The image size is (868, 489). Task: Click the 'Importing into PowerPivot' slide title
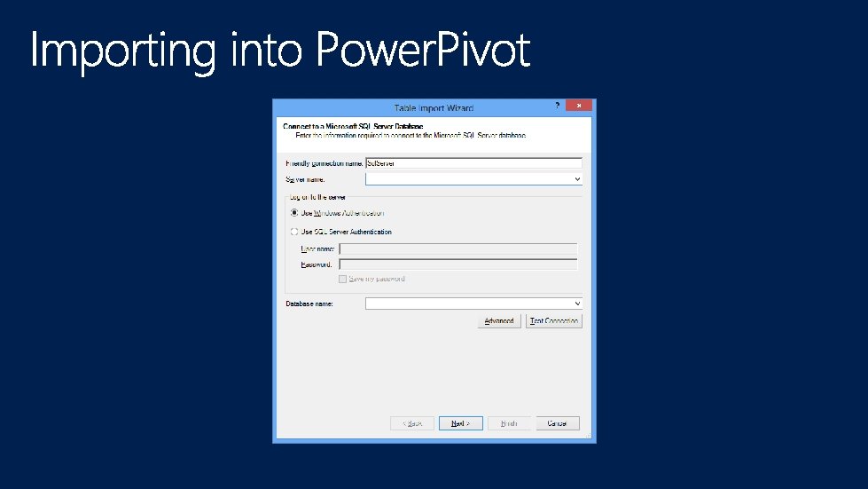[280, 51]
